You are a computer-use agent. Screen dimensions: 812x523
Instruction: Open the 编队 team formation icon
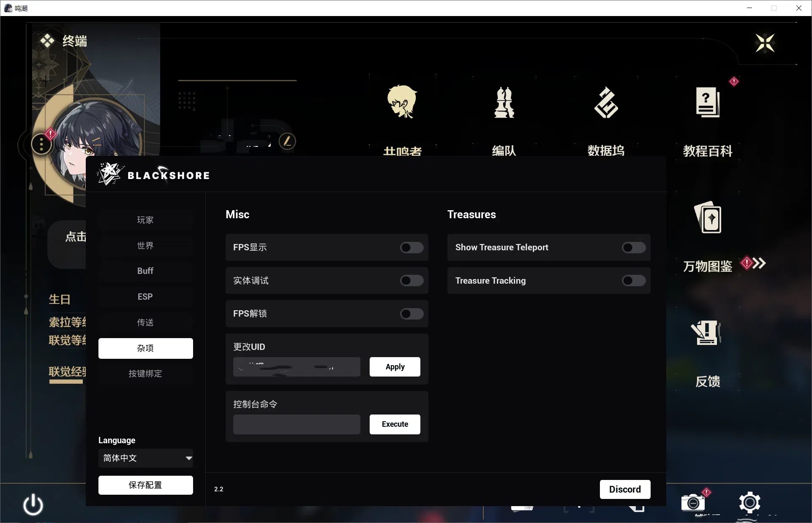[504, 103]
